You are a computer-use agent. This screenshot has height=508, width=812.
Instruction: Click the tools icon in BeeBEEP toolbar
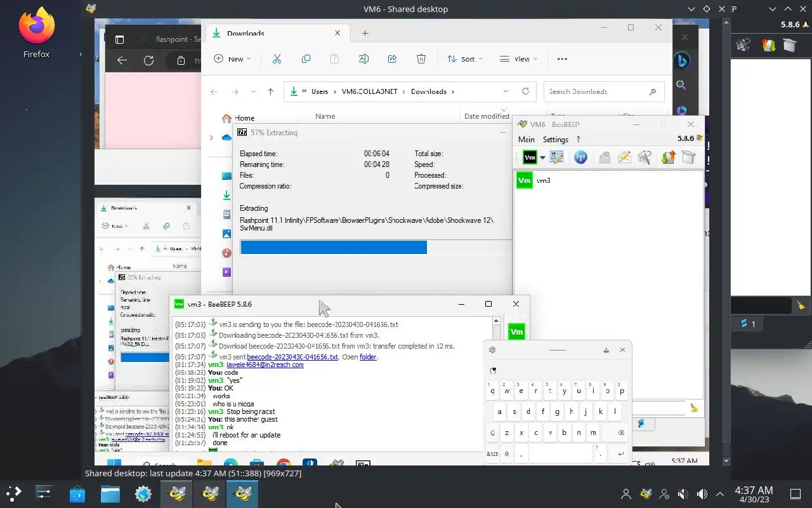click(645, 157)
